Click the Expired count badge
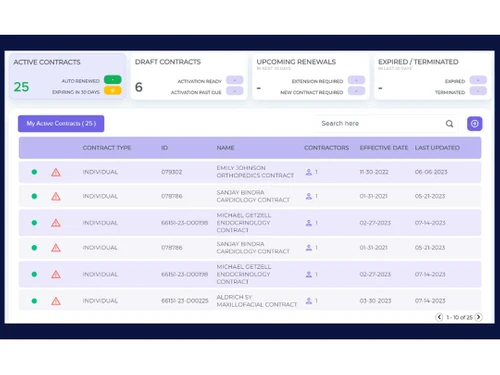Screen dimensions: 500x375 (478, 80)
